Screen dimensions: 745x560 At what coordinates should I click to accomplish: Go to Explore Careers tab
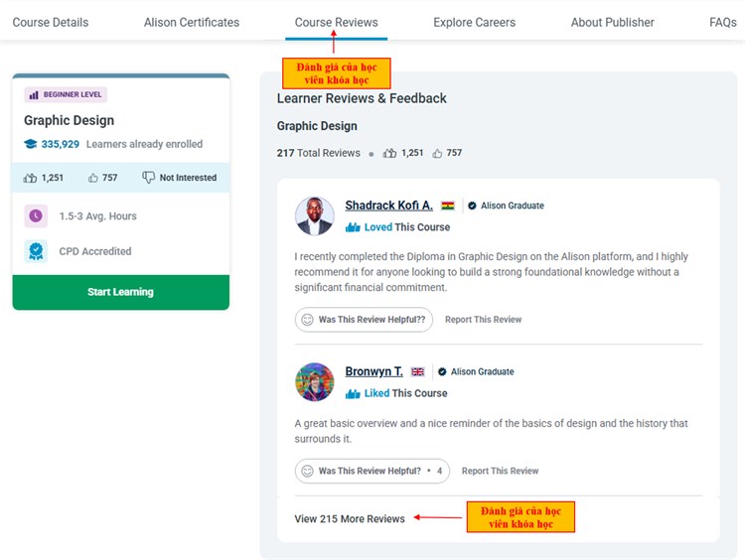[474, 22]
